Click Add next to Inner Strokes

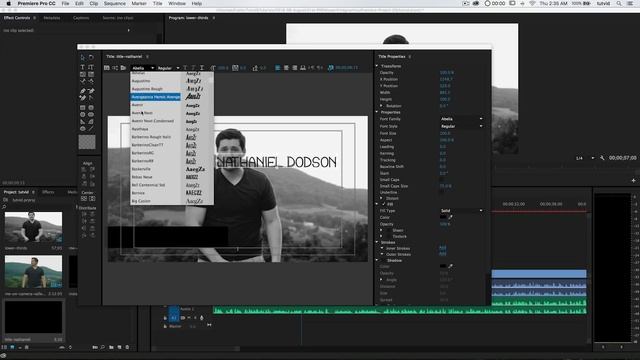[442, 248]
